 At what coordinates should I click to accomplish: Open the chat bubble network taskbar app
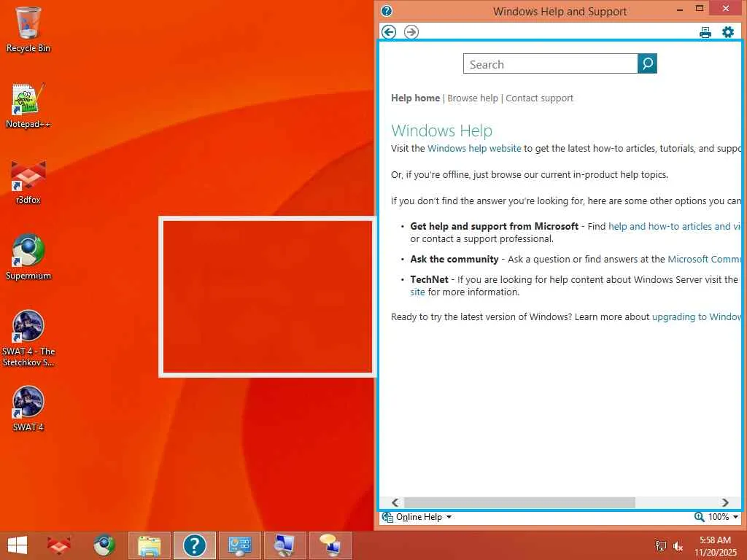[x=330, y=545]
